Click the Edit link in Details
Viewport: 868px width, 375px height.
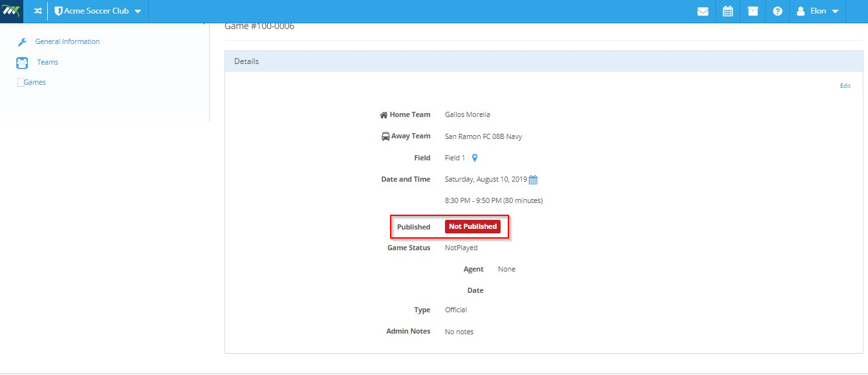pos(845,86)
